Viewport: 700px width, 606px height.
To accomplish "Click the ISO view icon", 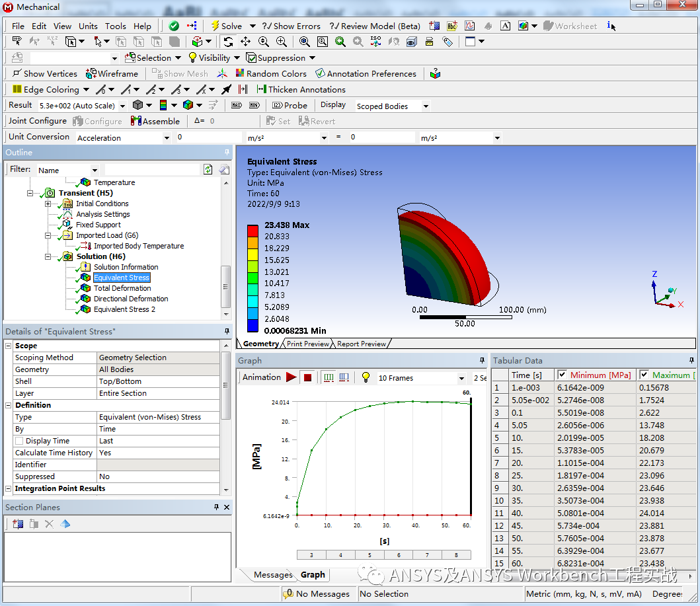I will pyautogui.click(x=376, y=42).
